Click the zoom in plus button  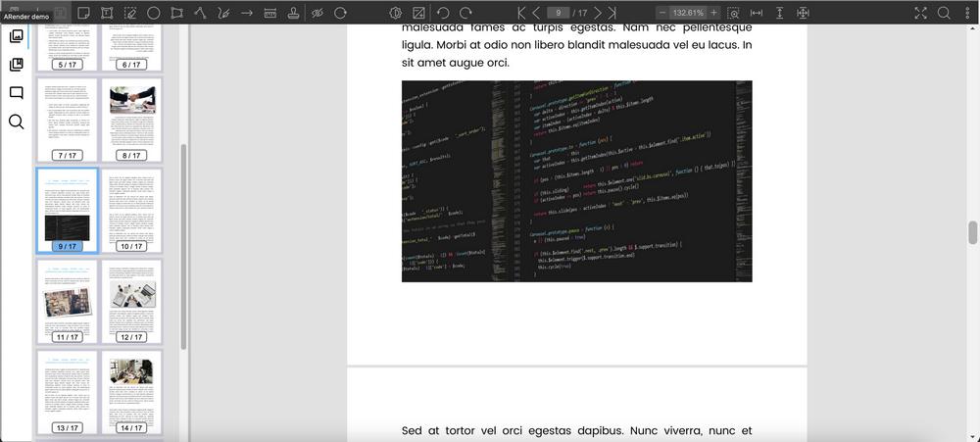714,13
